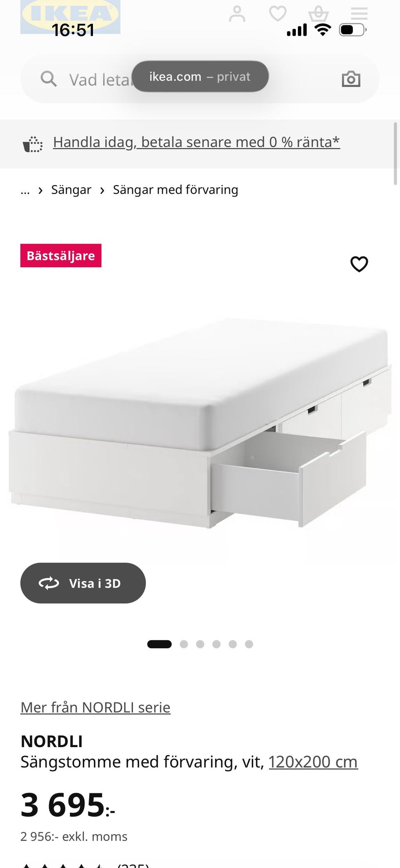This screenshot has height=868, width=400.
Task: Open the header favorites heart icon
Action: (x=278, y=13)
